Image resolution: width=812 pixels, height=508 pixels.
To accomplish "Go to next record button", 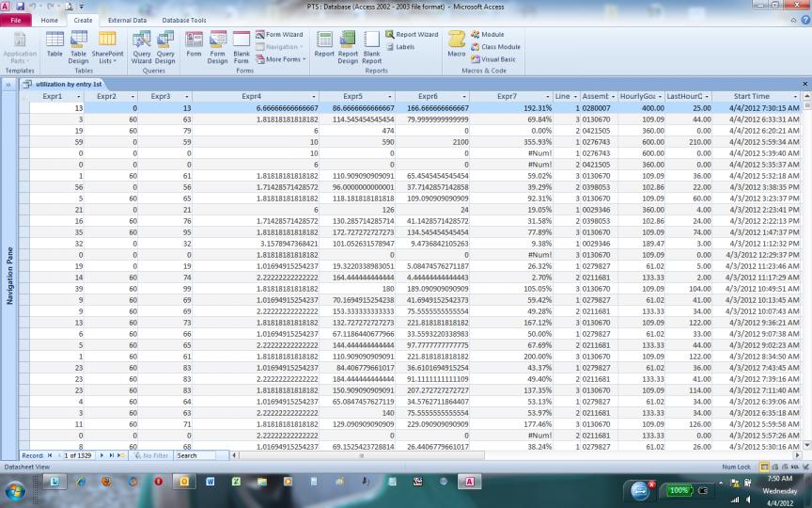I will pos(101,455).
